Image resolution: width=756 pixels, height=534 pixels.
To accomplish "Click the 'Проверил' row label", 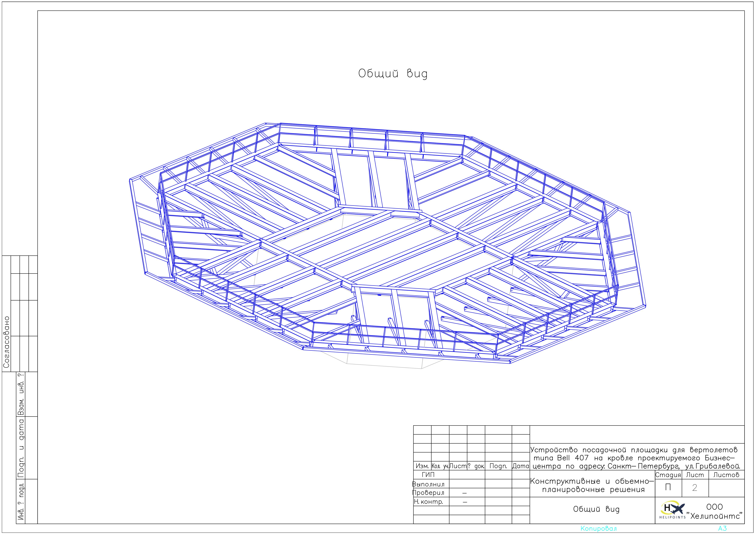I will click(x=428, y=493).
